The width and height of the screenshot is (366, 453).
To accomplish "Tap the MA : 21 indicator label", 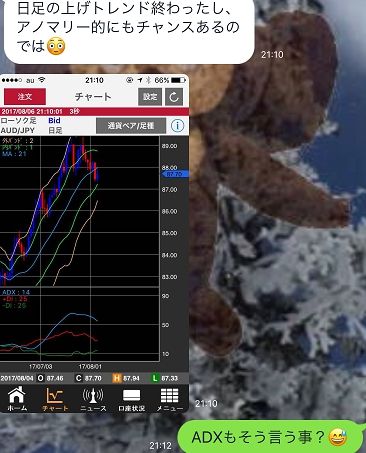I will coord(14,154).
